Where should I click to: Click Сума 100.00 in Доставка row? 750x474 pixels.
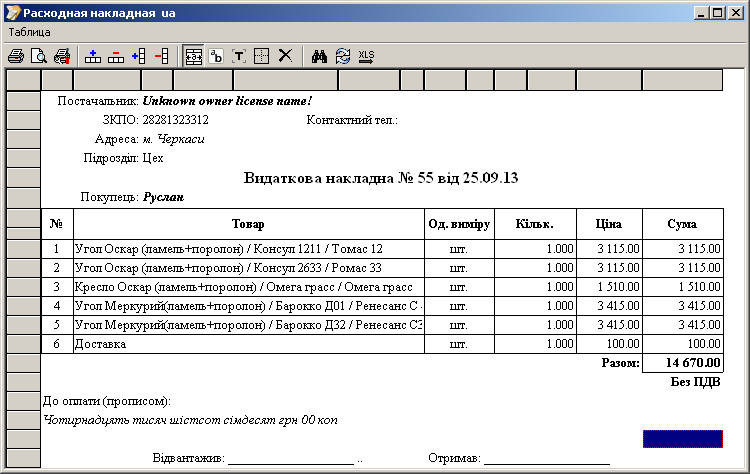coord(683,344)
